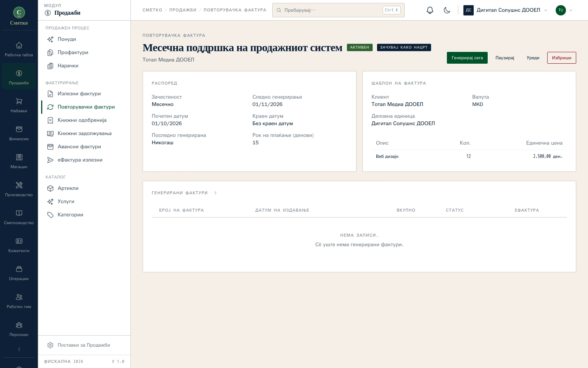The image size is (588, 368).
Task: Open Нарачки menu item
Action: click(84, 66)
